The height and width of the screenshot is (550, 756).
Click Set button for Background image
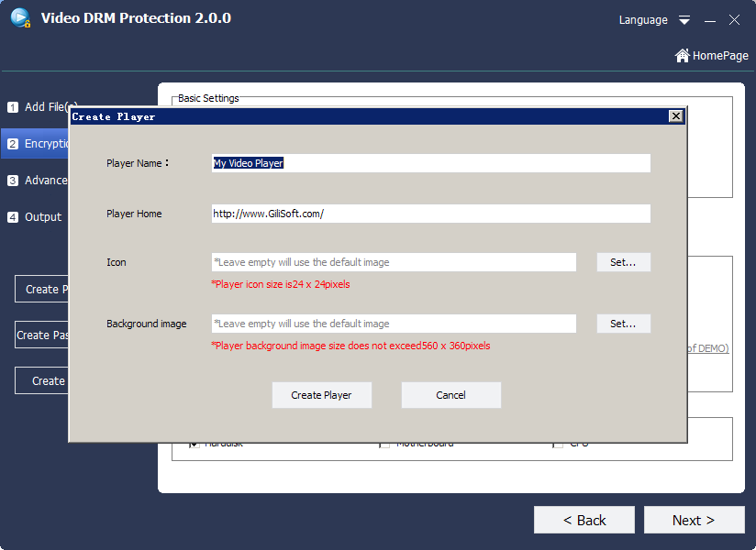click(x=623, y=324)
